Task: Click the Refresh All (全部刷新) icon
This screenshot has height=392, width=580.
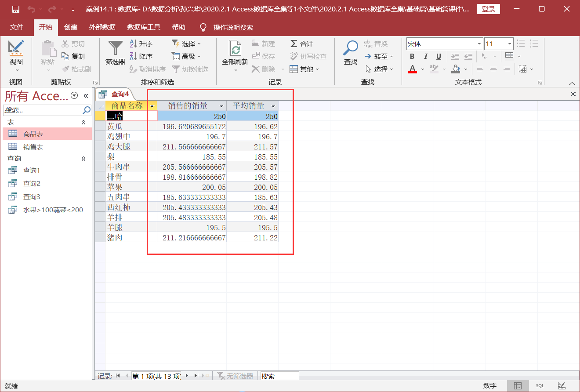Action: [x=235, y=48]
